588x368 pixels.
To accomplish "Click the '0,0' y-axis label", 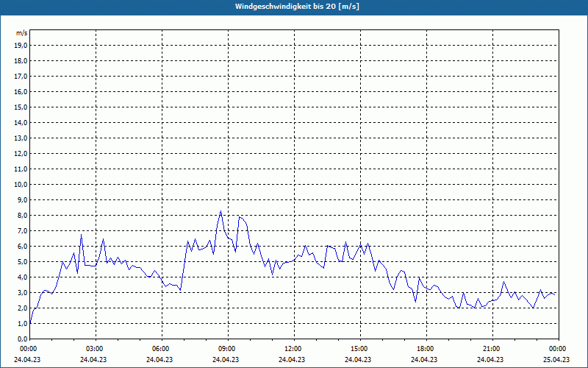I will pos(22,339).
